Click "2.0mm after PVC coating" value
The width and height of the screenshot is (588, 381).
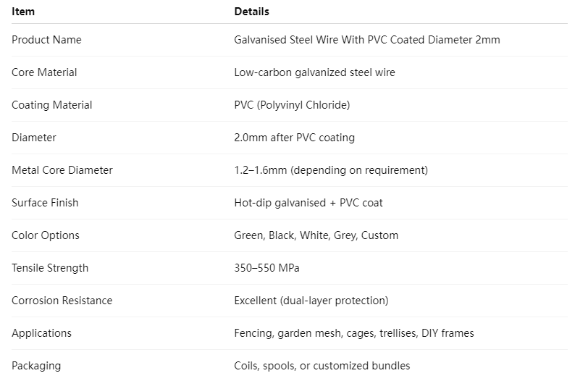pos(294,138)
